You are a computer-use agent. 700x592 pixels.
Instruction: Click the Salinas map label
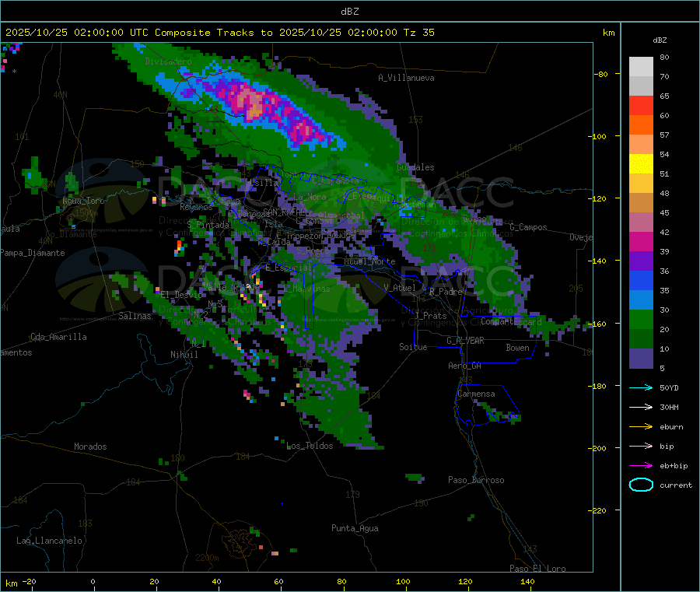coord(135,316)
